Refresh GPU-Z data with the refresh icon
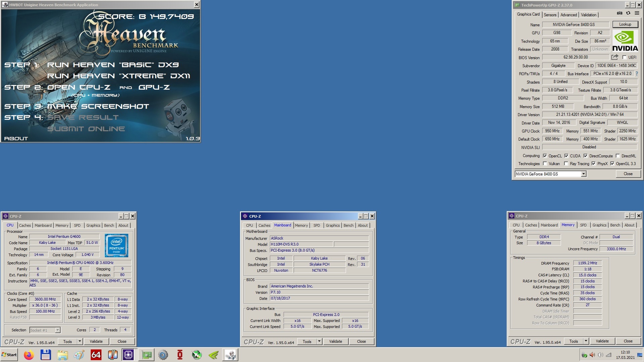Screen dimensions: 644x362 628,13
